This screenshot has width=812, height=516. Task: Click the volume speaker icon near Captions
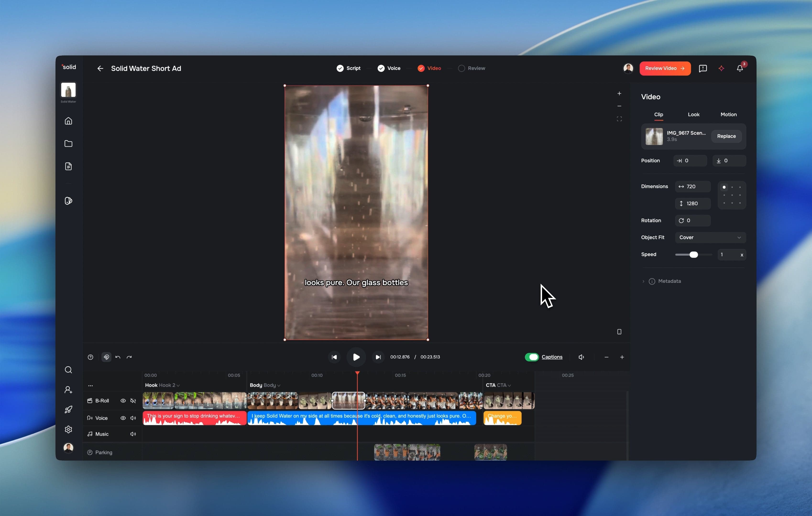pos(581,357)
